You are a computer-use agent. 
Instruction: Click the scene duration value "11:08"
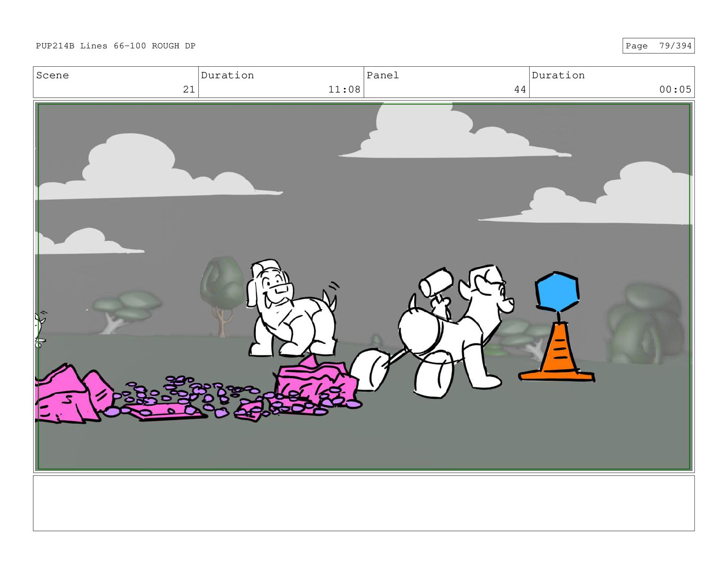click(x=344, y=89)
